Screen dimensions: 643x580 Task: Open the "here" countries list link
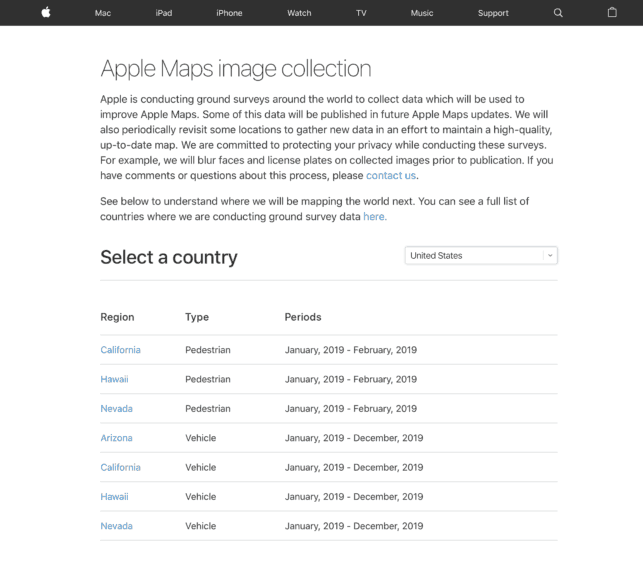(374, 216)
